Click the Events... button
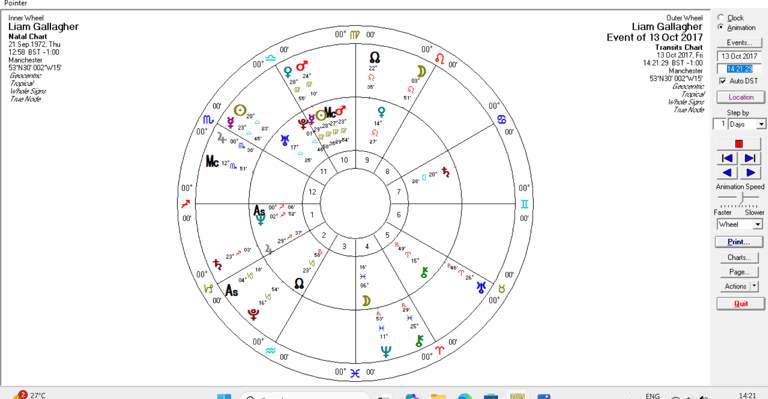Screen dimensions: 768x399 click(x=739, y=43)
